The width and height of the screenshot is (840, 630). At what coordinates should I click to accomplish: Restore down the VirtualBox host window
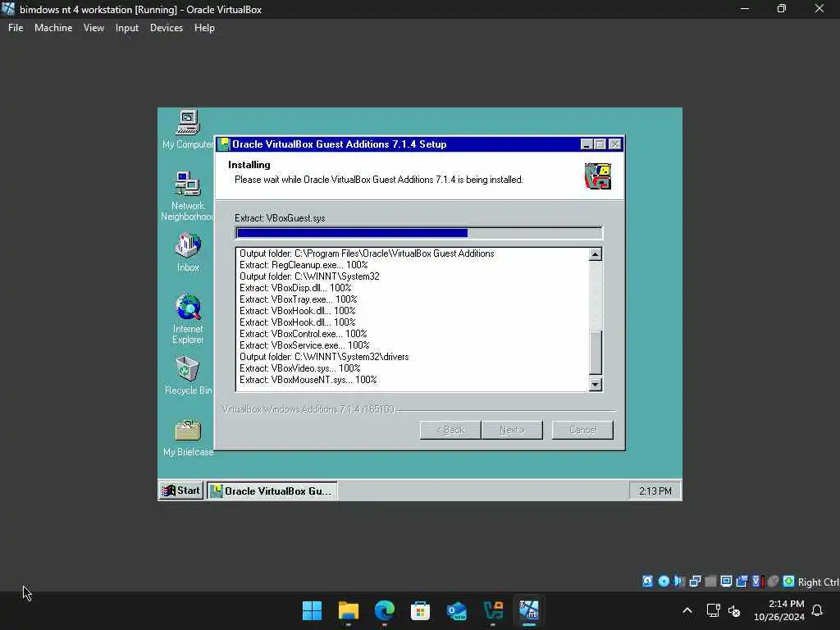pyautogui.click(x=782, y=8)
